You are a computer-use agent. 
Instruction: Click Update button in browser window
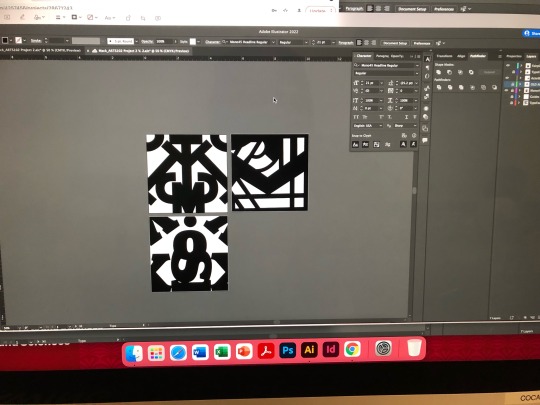tap(321, 11)
